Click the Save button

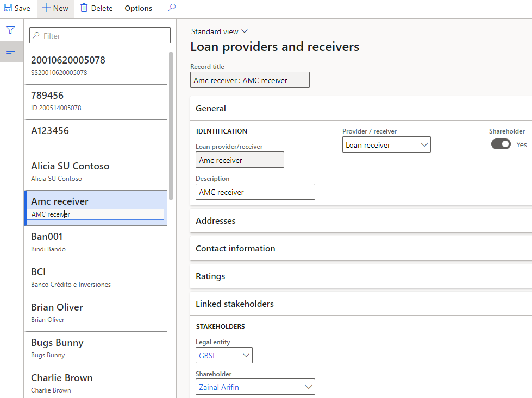click(x=17, y=8)
